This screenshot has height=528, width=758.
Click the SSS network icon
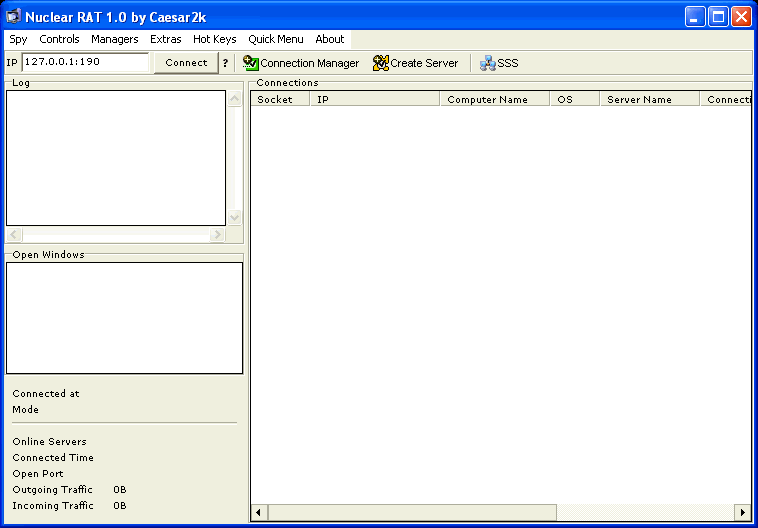[x=487, y=63]
